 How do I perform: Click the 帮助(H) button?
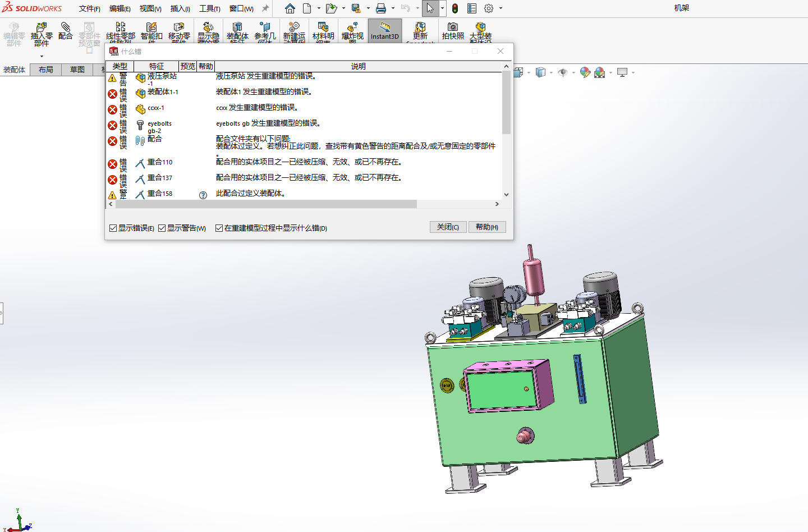click(x=487, y=227)
